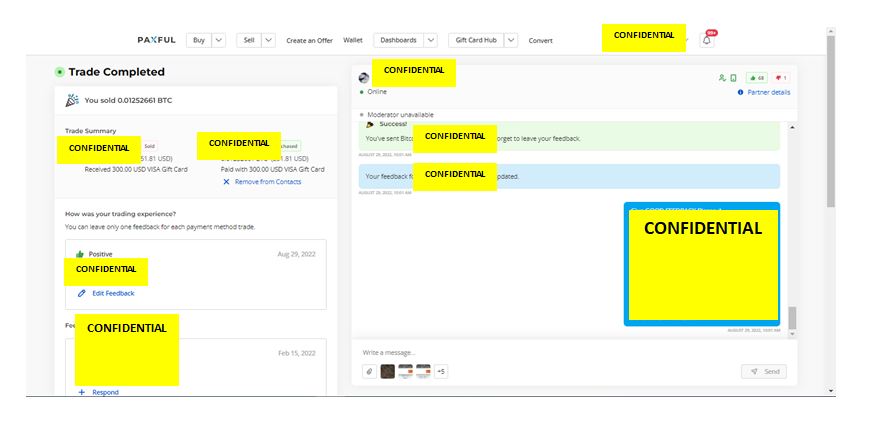Click the pencil icon beside Edit Feedback

pyautogui.click(x=82, y=293)
